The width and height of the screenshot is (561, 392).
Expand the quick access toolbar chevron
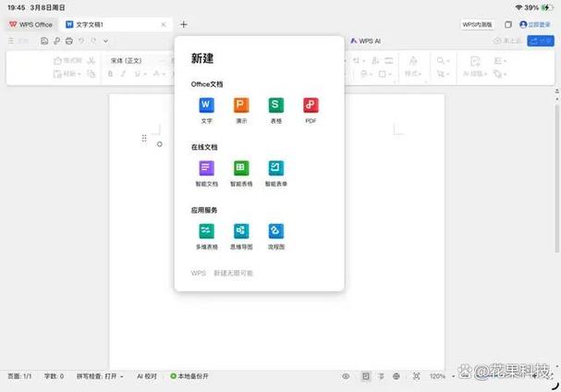click(106, 41)
